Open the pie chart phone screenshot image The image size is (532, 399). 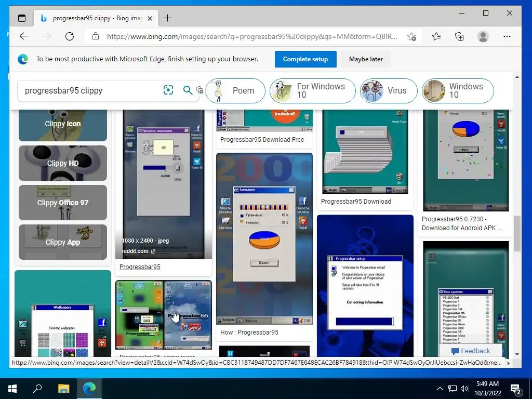pos(264,239)
